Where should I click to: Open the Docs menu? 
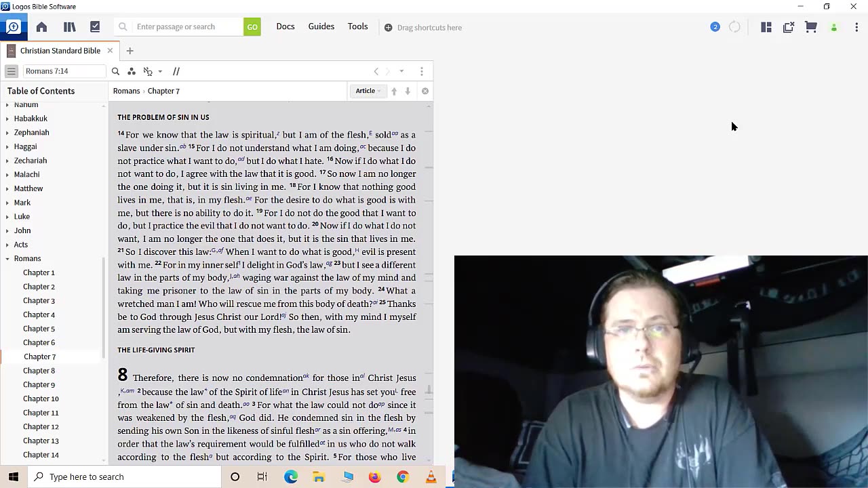pos(285,26)
